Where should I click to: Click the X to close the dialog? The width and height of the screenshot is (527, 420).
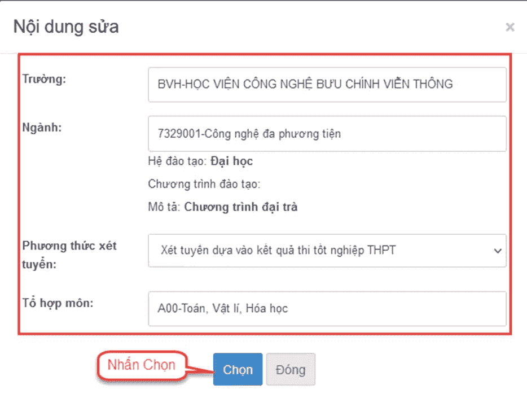pos(510,27)
